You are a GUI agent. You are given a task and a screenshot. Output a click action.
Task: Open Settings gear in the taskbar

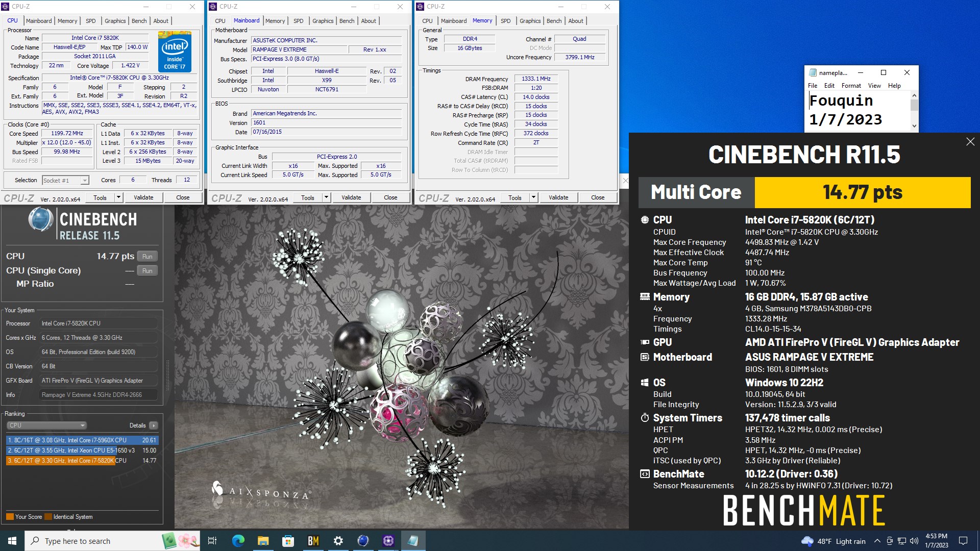(338, 541)
